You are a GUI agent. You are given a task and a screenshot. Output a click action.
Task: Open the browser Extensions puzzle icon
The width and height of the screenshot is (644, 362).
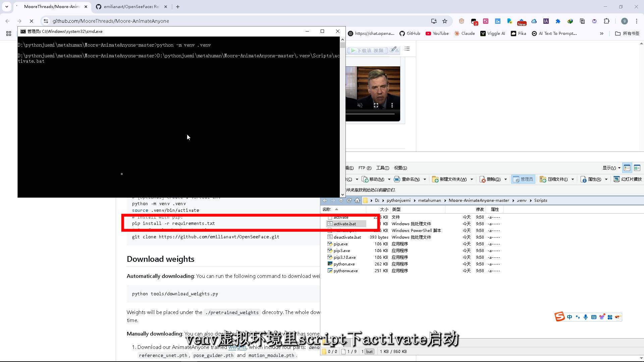pos(606,21)
